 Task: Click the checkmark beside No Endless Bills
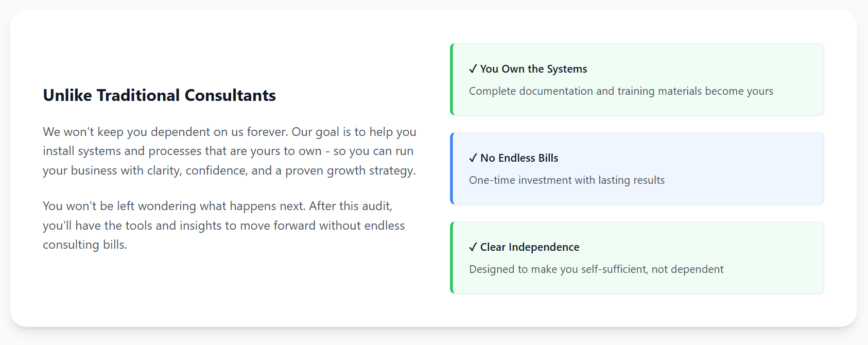(x=473, y=158)
